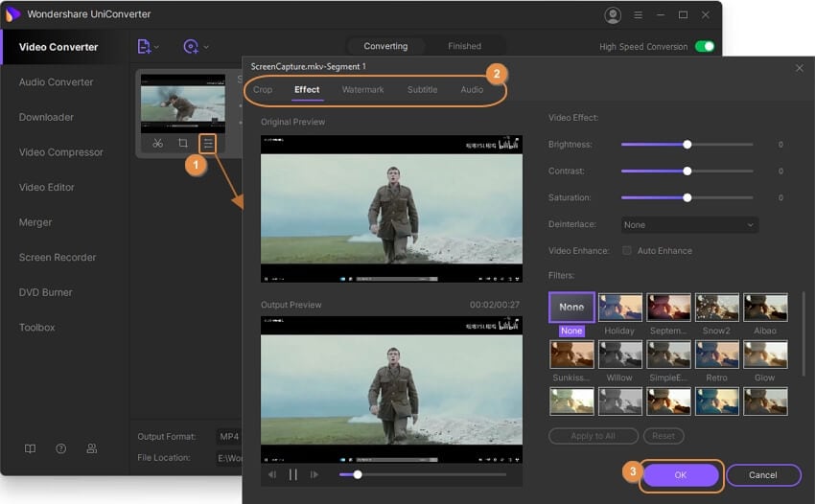This screenshot has height=504, width=815.
Task: Open the Audio tab
Action: pyautogui.click(x=472, y=89)
